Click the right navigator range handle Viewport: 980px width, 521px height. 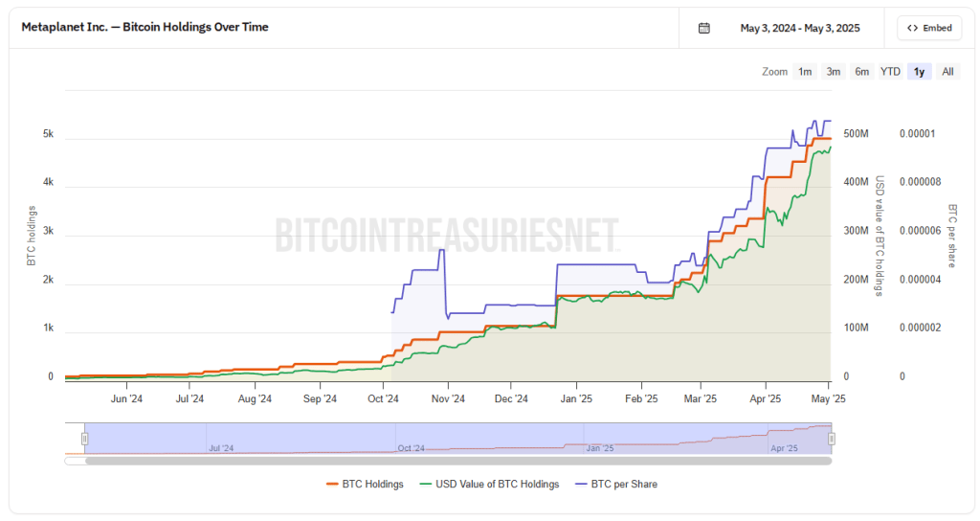[832, 439]
